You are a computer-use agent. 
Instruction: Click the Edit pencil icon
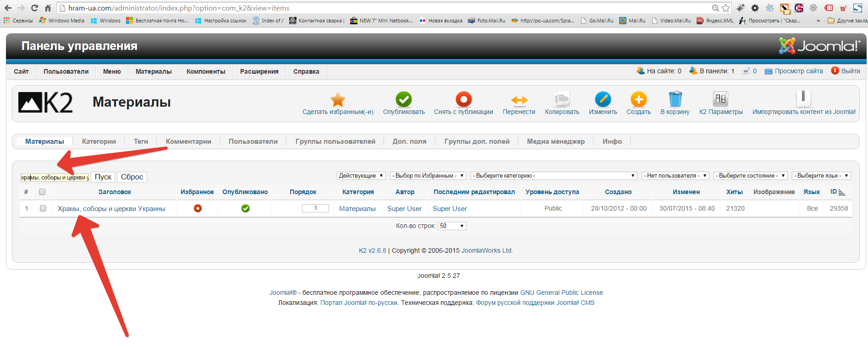pyautogui.click(x=603, y=99)
